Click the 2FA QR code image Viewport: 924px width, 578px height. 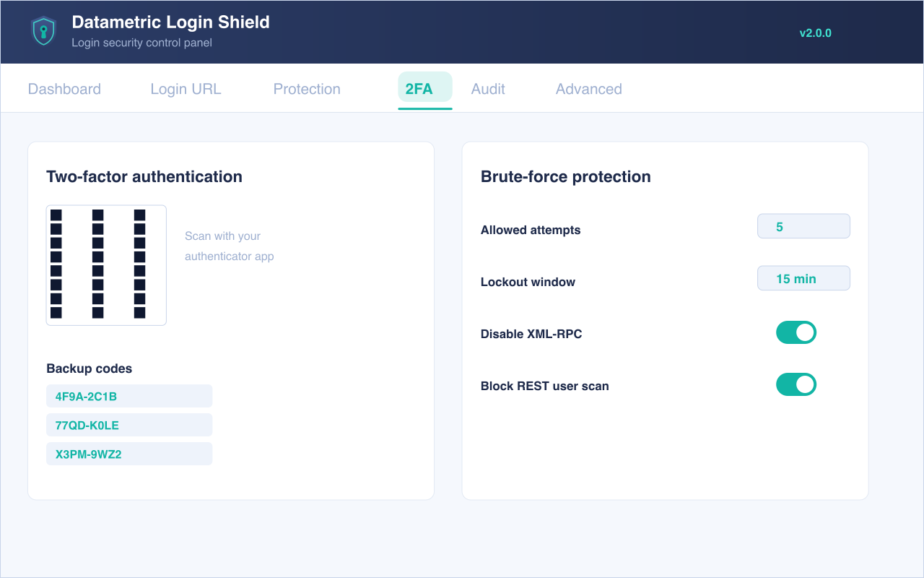tap(106, 265)
